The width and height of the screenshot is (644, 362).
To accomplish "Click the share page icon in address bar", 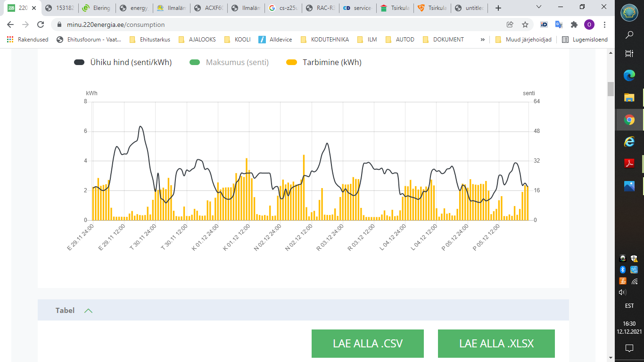I will [510, 25].
